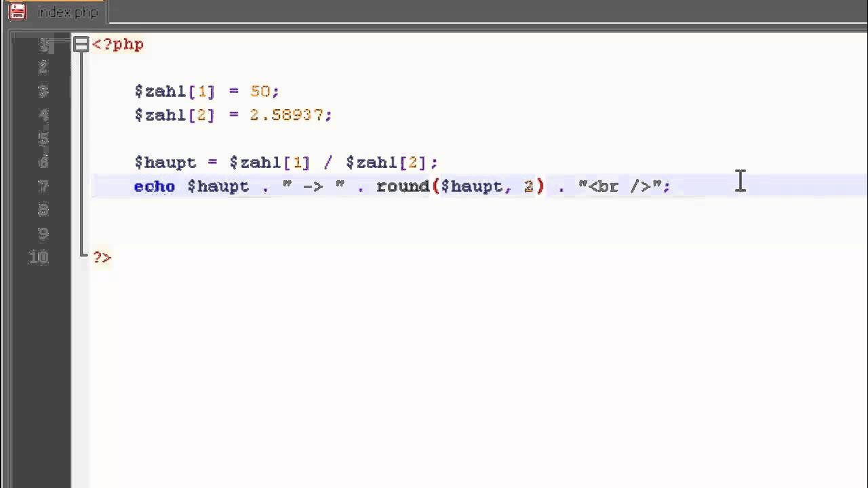Click $zahl[2] divisor on line 6
The width and height of the screenshot is (868, 488).
coord(386,163)
